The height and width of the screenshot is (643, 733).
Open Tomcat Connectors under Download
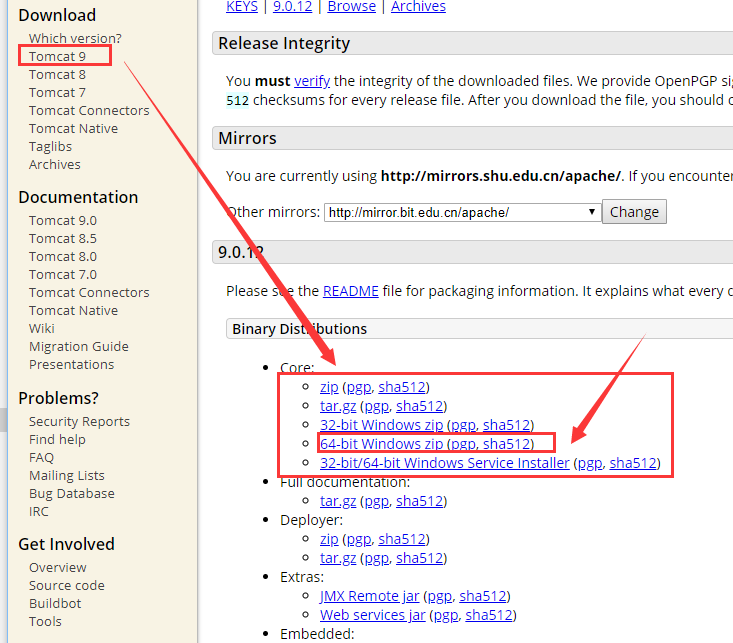coord(89,110)
